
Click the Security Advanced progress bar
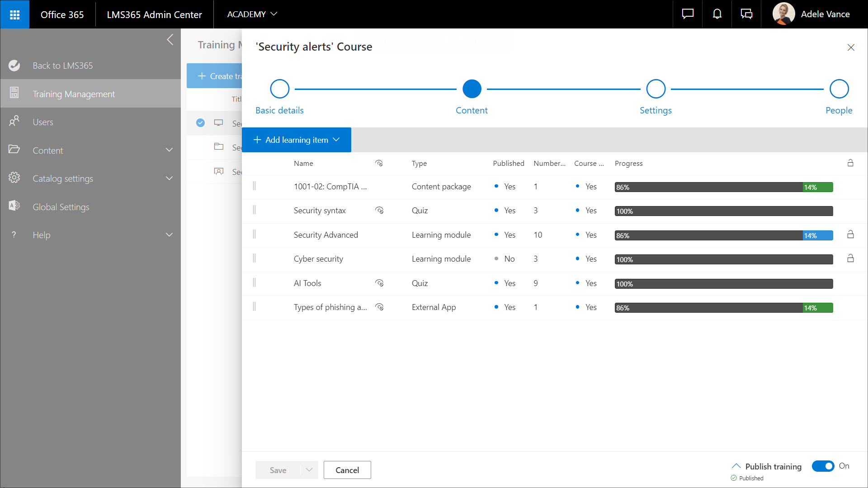(723, 235)
